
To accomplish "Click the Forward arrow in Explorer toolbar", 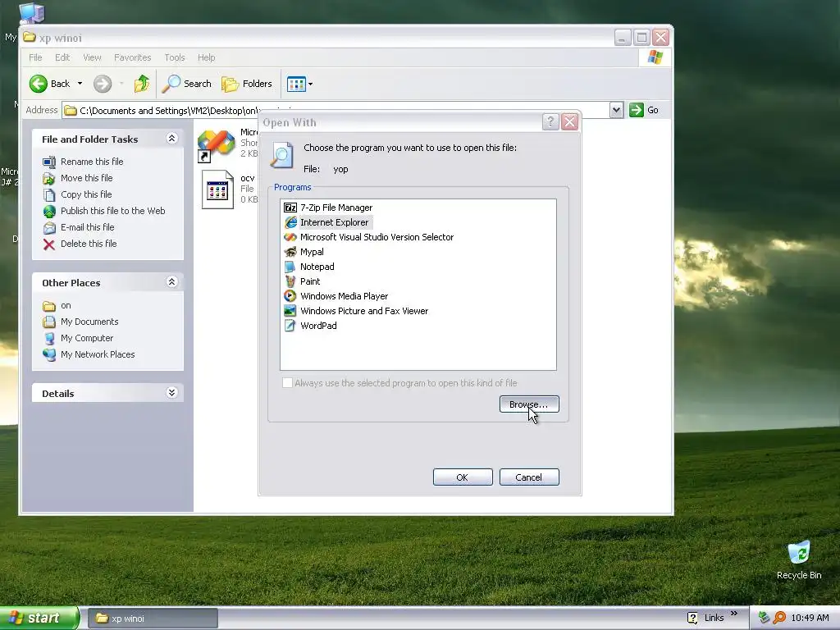I will (x=103, y=84).
